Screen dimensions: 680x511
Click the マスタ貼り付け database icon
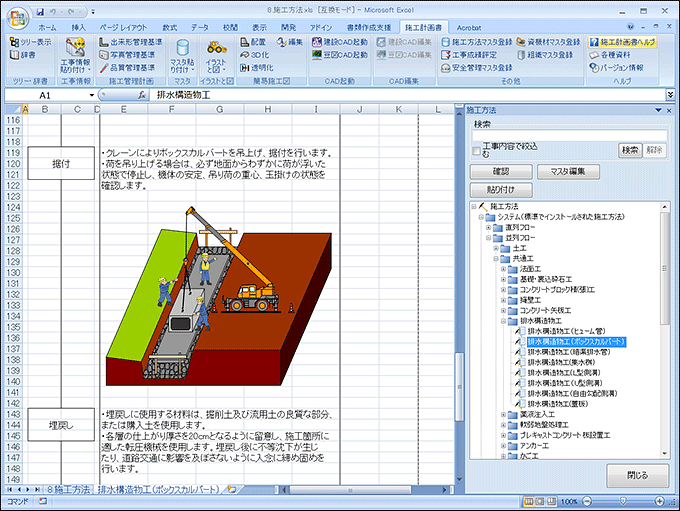(182, 51)
